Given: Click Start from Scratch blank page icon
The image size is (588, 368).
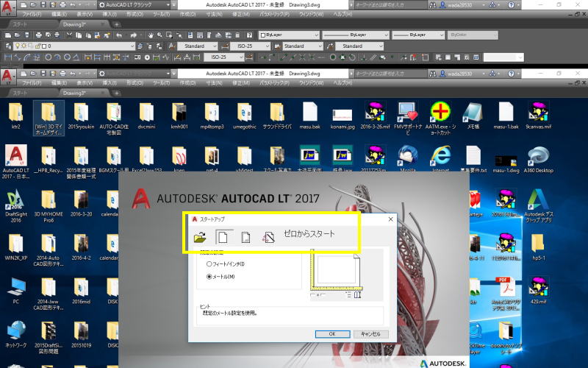Looking at the screenshot, I should 223,237.
